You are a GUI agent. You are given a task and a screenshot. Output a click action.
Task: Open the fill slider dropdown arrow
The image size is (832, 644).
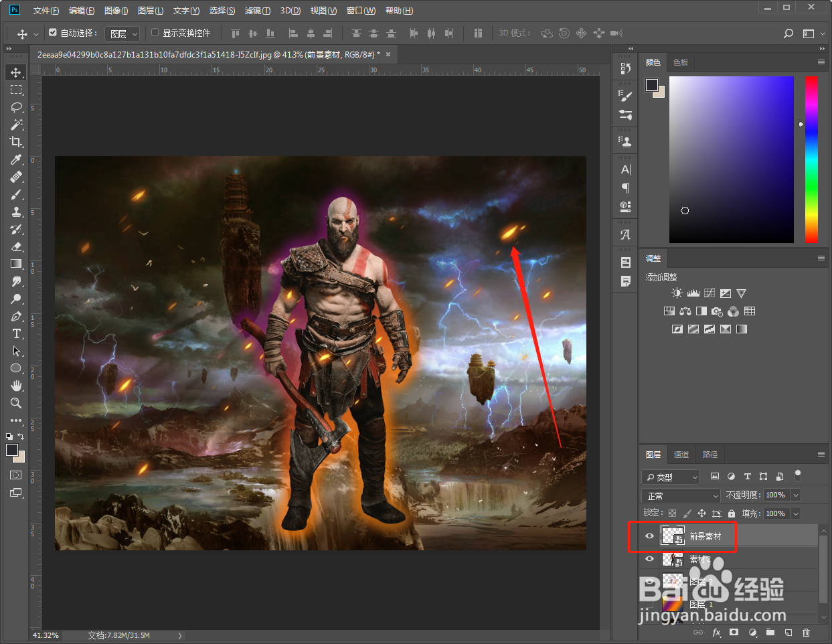[796, 513]
